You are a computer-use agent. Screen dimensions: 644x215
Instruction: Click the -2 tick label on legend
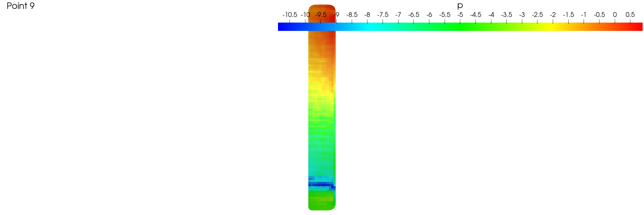[x=553, y=15]
